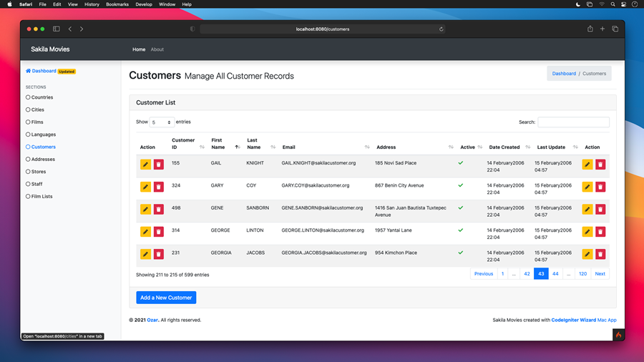Click the right edit pencil for GENE SANBORN
644x362 pixels.
pyautogui.click(x=587, y=210)
